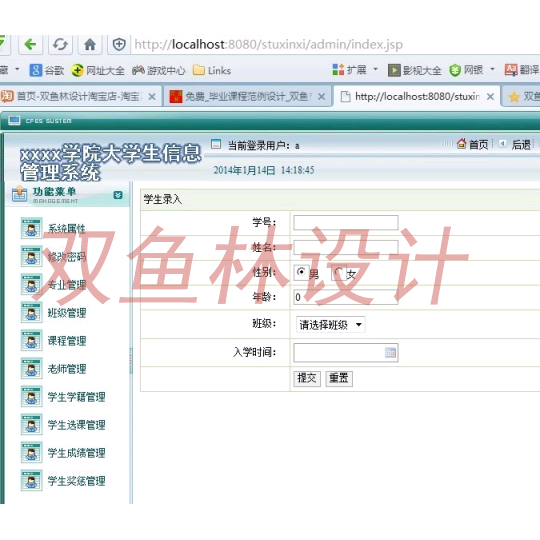Open the 请选择班级 dropdown
Viewport: 540px width, 540px height.
pyautogui.click(x=330, y=324)
